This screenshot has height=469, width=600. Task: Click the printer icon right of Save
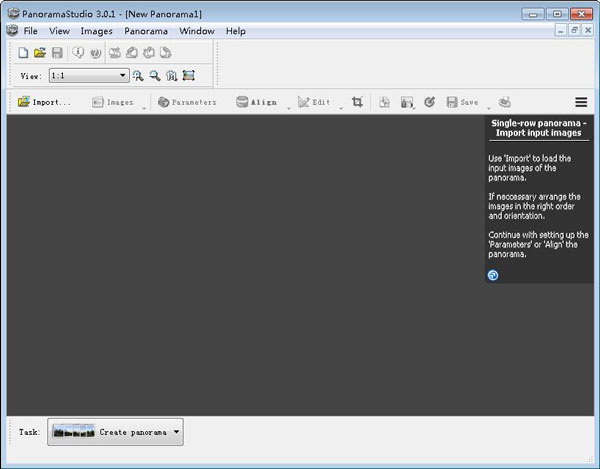[x=505, y=102]
